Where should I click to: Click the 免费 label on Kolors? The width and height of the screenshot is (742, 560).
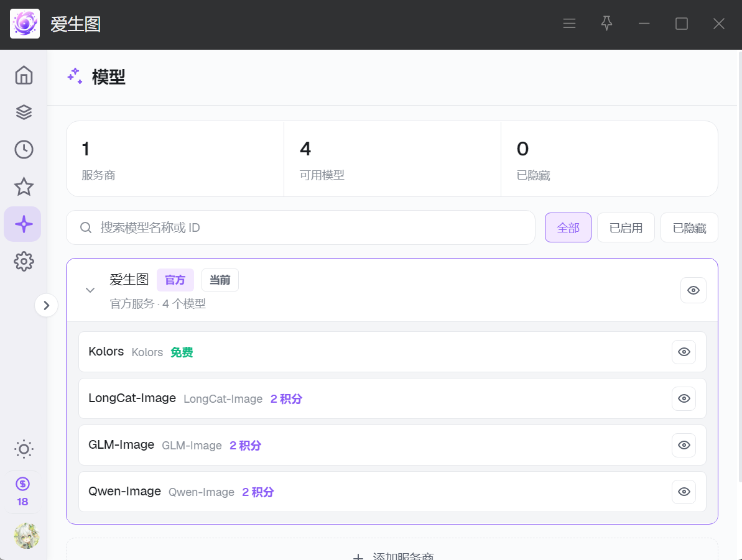pyautogui.click(x=182, y=352)
